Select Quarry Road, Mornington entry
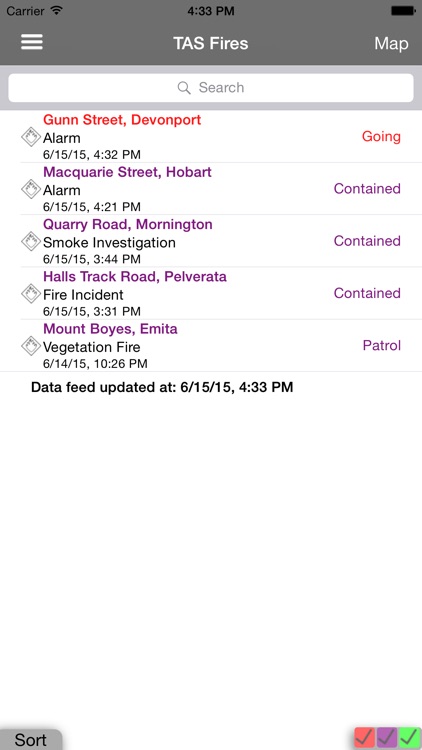 pyautogui.click(x=211, y=241)
